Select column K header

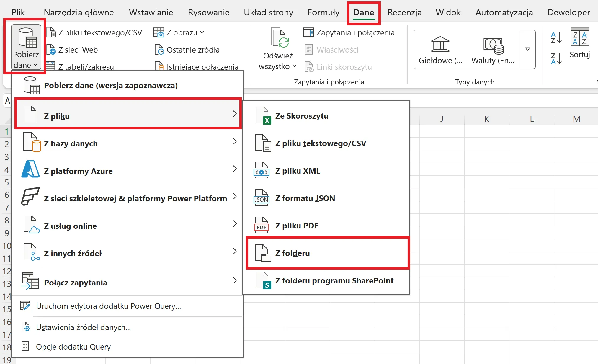pos(487,119)
